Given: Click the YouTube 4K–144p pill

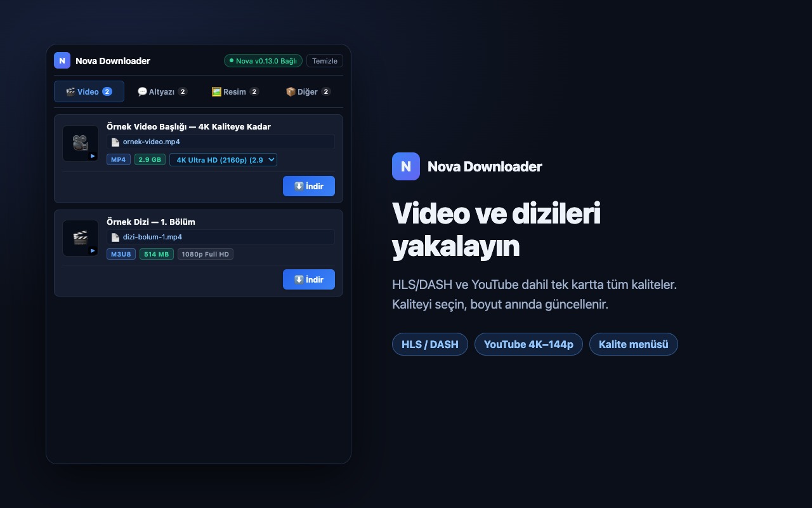Looking at the screenshot, I should (528, 344).
